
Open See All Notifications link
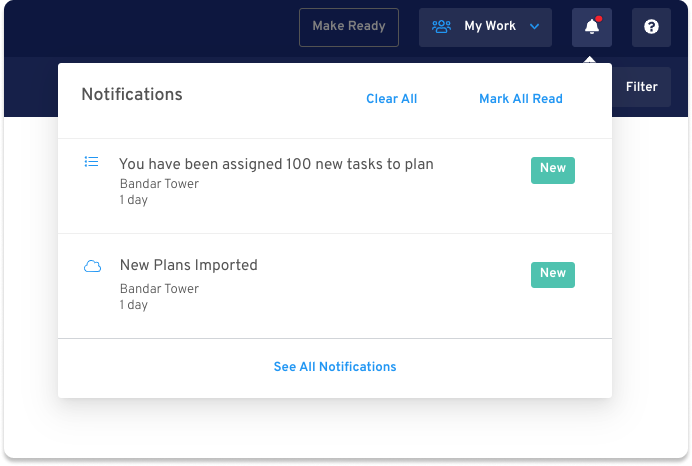pyautogui.click(x=335, y=367)
